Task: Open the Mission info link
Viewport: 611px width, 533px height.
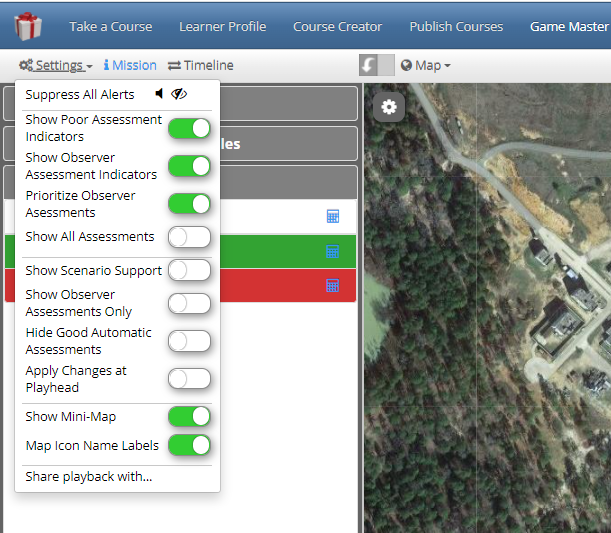Action: coord(130,65)
